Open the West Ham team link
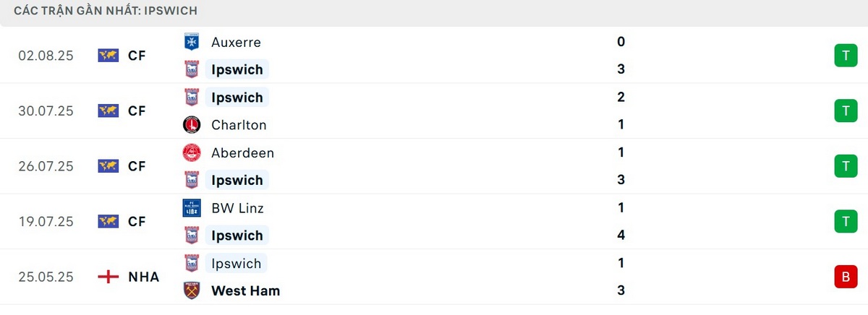The image size is (868, 315). 245,290
